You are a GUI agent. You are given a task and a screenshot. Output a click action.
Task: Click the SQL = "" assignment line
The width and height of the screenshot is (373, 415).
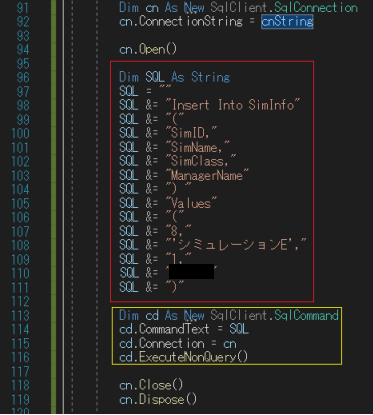click(145, 91)
